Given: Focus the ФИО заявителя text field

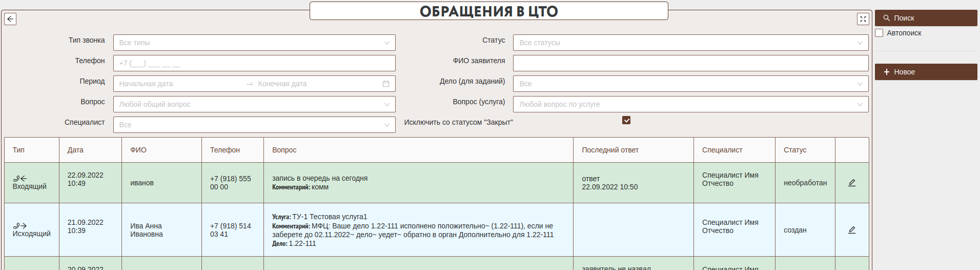Looking at the screenshot, I should point(690,63).
